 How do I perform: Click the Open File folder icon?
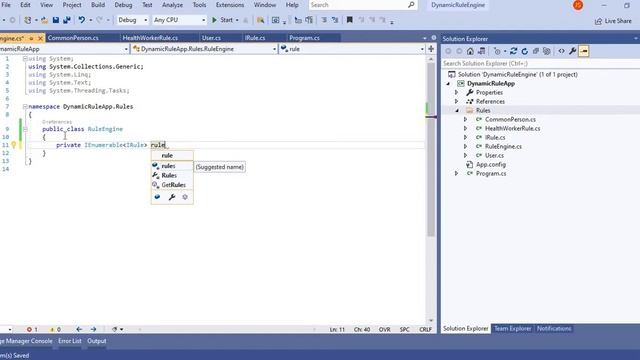click(44, 20)
